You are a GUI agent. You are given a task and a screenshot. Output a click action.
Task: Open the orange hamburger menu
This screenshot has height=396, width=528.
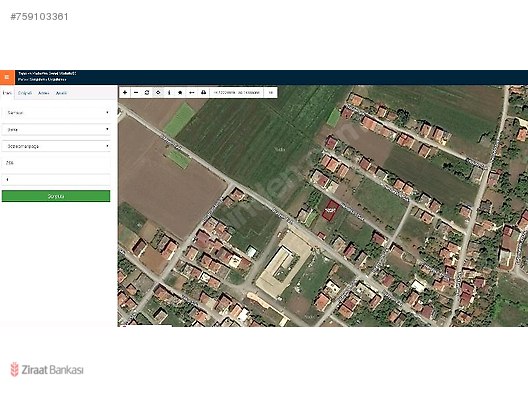coord(7,77)
